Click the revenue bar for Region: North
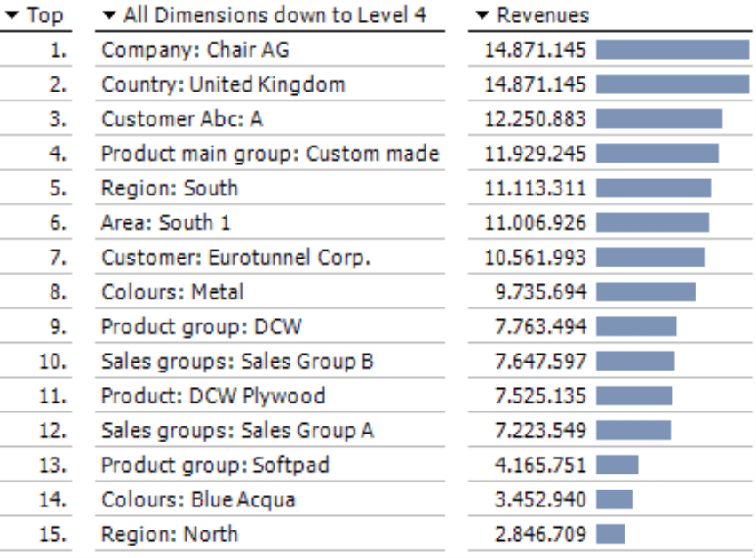 [610, 534]
